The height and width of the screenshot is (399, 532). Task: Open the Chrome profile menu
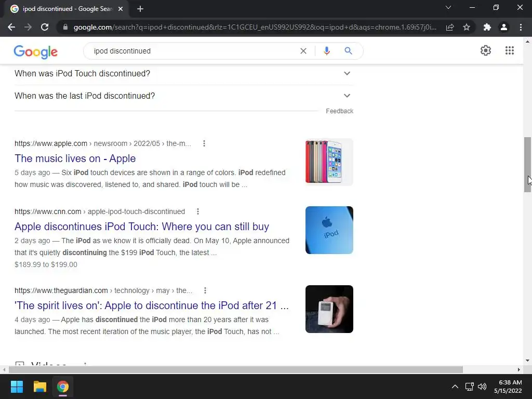coord(504,27)
